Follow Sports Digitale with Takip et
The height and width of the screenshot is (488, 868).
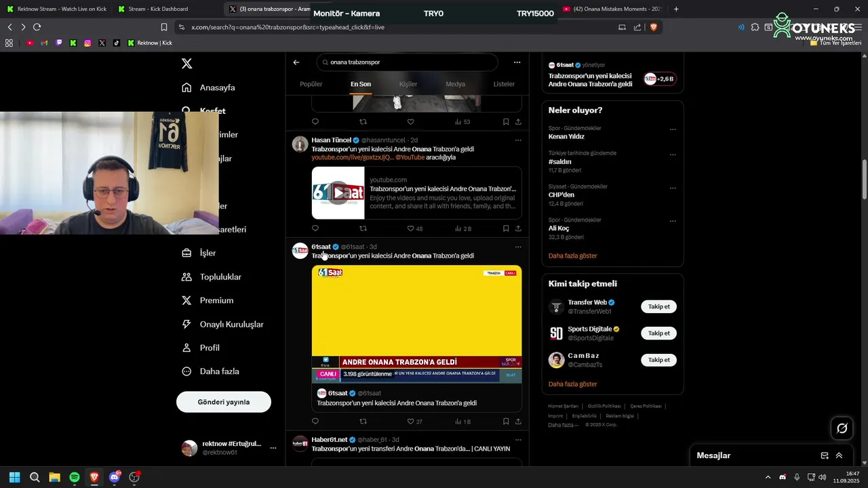658,333
